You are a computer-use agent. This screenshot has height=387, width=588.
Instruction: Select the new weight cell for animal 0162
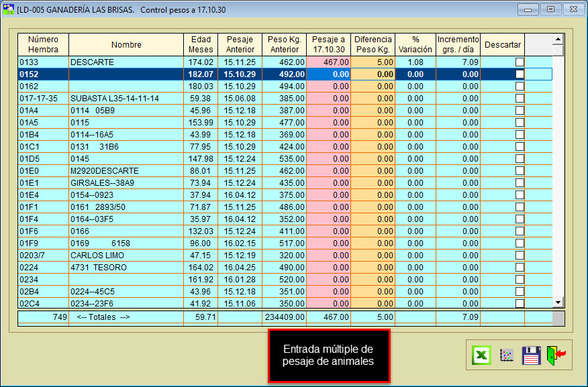pyautogui.click(x=329, y=87)
